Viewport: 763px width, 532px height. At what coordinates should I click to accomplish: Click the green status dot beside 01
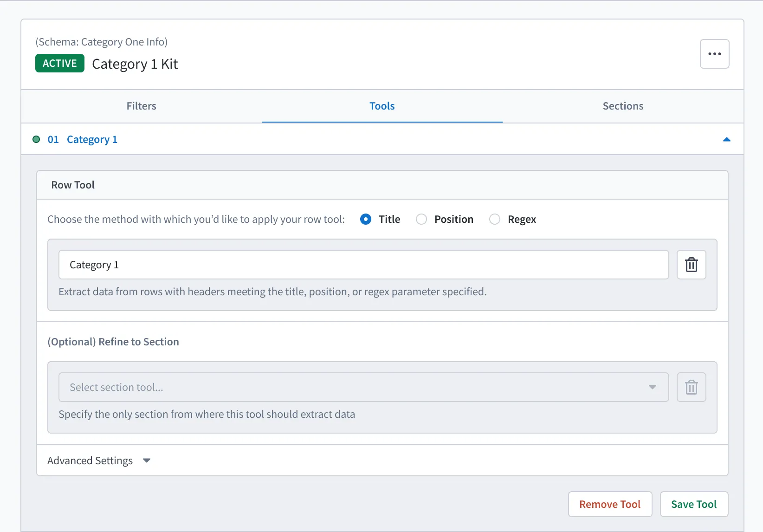[36, 139]
